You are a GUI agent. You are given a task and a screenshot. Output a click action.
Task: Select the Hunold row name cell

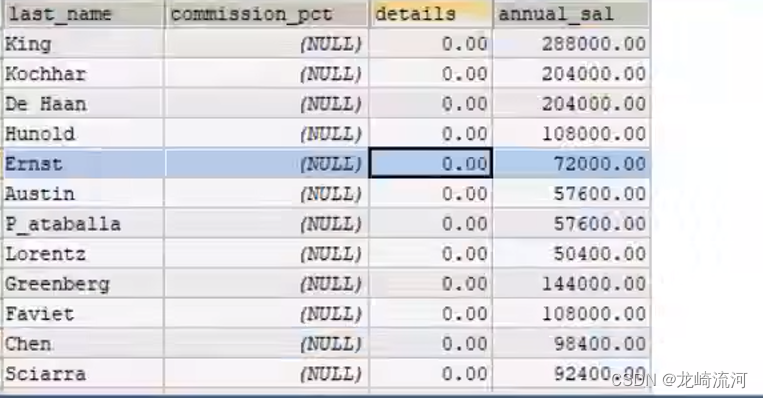tap(83, 134)
